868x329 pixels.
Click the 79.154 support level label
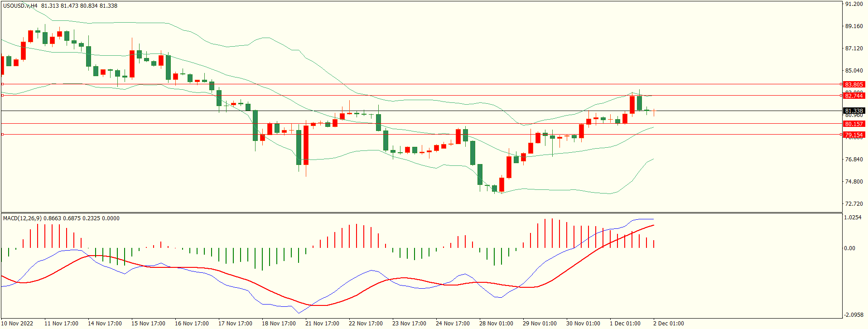[854, 135]
